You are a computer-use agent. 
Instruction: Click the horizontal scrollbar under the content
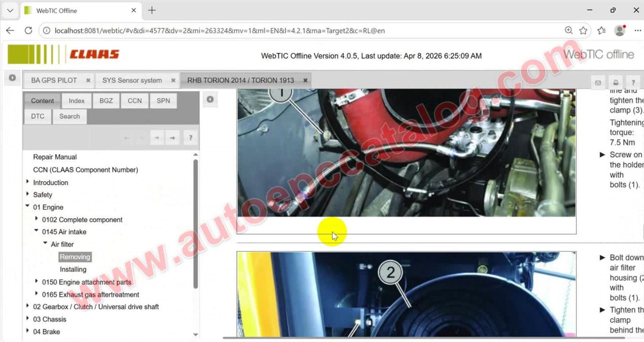pyautogui.click(x=424, y=338)
